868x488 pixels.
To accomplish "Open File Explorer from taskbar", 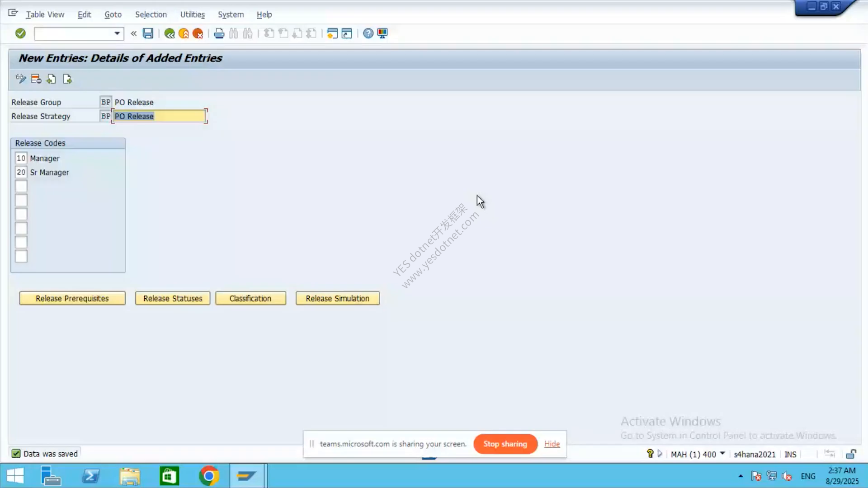I will click(130, 476).
